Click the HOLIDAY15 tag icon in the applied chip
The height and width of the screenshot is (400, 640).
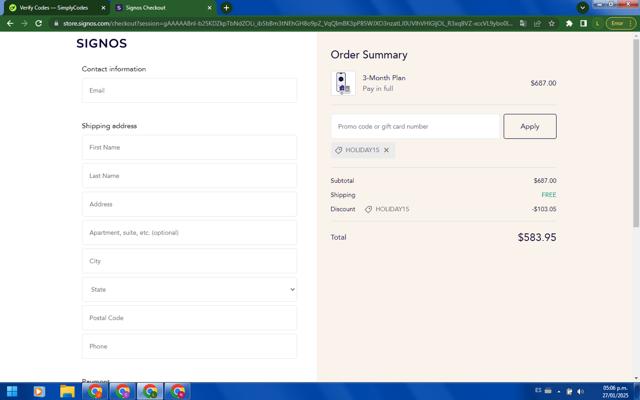point(338,150)
